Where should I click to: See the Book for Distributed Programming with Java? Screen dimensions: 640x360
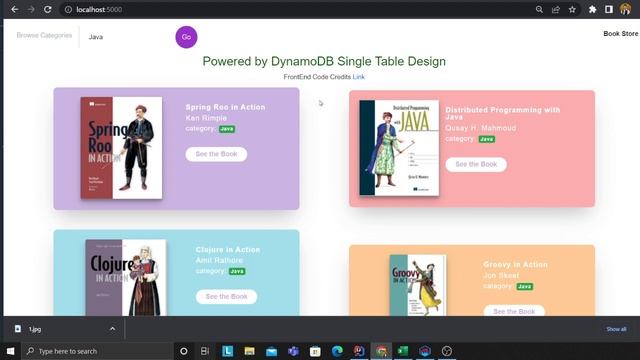(x=476, y=164)
